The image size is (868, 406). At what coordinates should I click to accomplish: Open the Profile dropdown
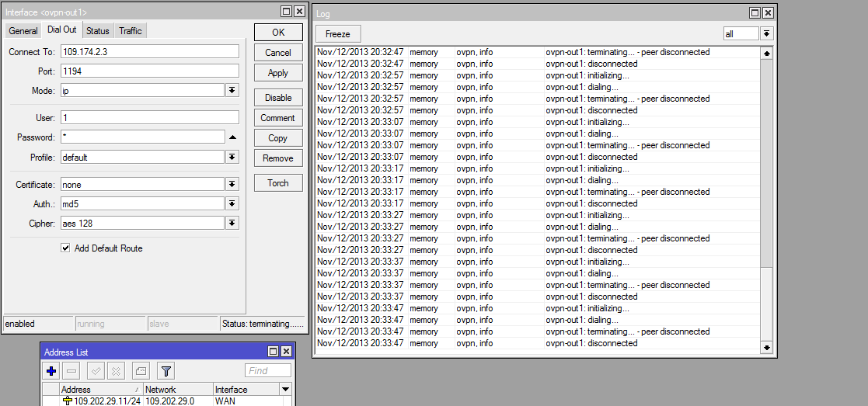pos(232,157)
